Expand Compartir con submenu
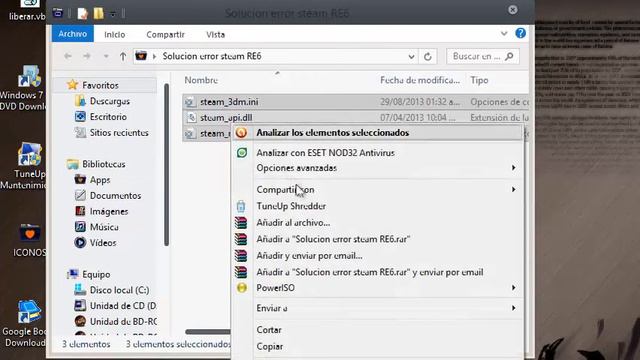 tap(378, 189)
